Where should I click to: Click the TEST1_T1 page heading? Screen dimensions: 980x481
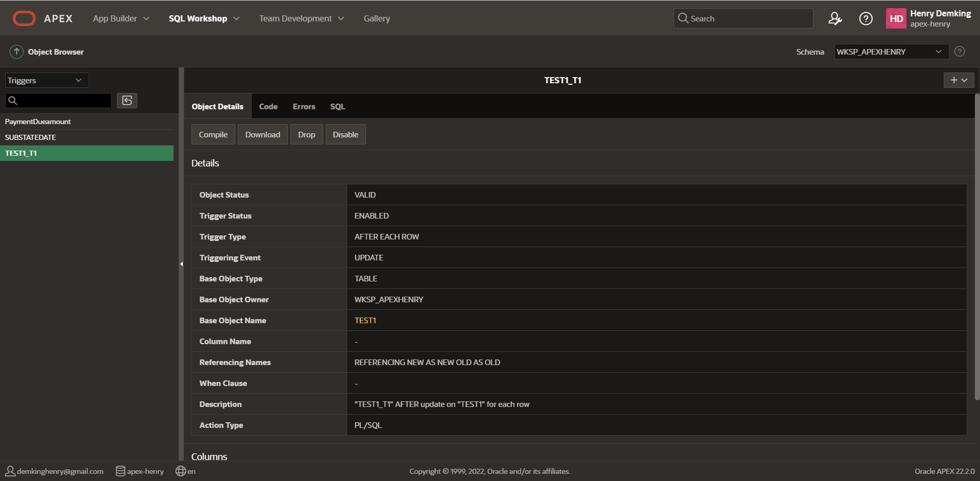tap(562, 80)
